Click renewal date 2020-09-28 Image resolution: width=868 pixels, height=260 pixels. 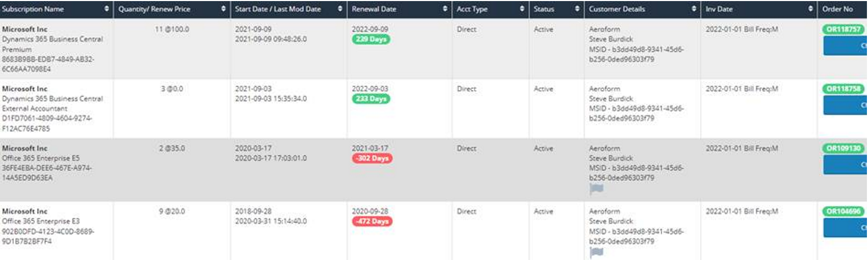click(370, 211)
